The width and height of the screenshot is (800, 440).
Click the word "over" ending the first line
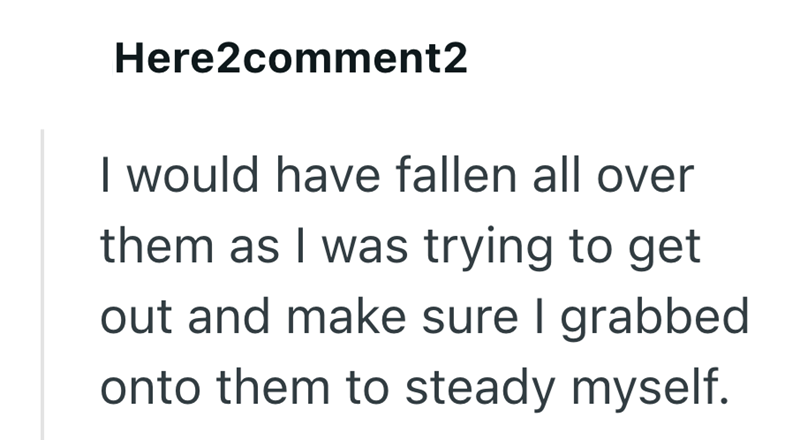coord(652,177)
